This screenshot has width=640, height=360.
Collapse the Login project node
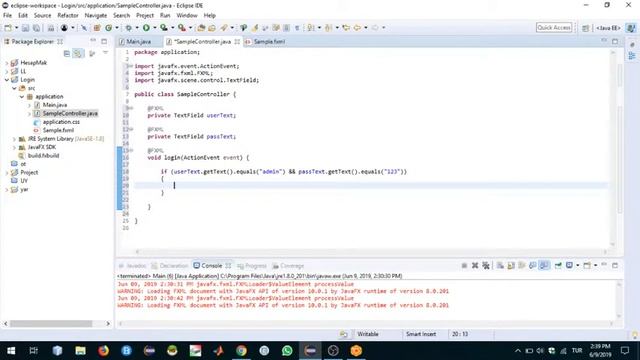click(x=7, y=80)
